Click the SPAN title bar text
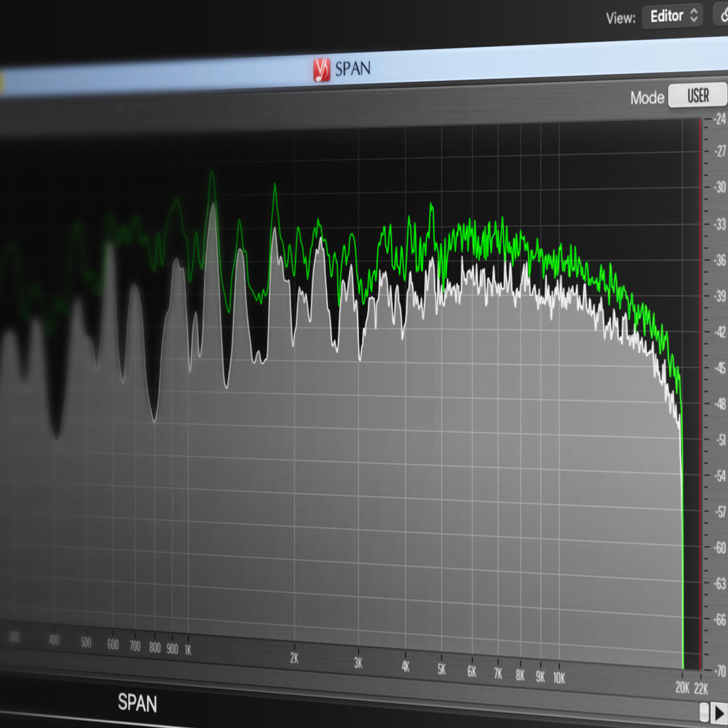728x728 pixels. (353, 69)
